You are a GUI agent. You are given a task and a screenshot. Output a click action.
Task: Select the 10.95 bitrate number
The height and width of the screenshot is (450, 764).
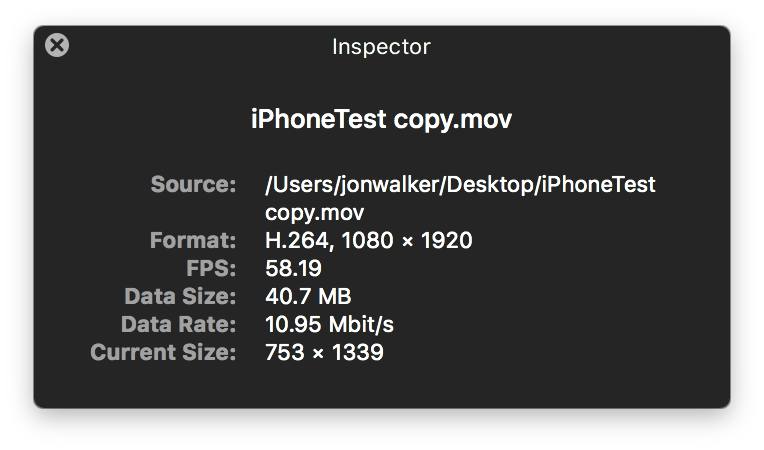point(292,324)
